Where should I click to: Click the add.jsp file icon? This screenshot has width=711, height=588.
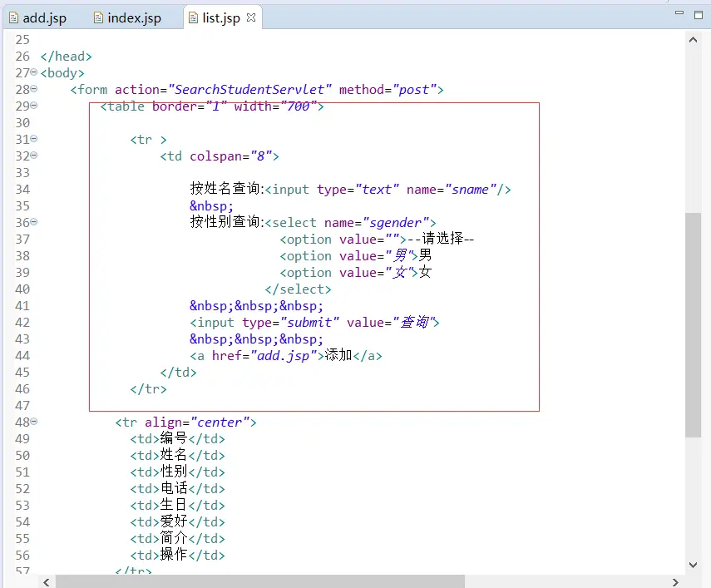coord(13,17)
